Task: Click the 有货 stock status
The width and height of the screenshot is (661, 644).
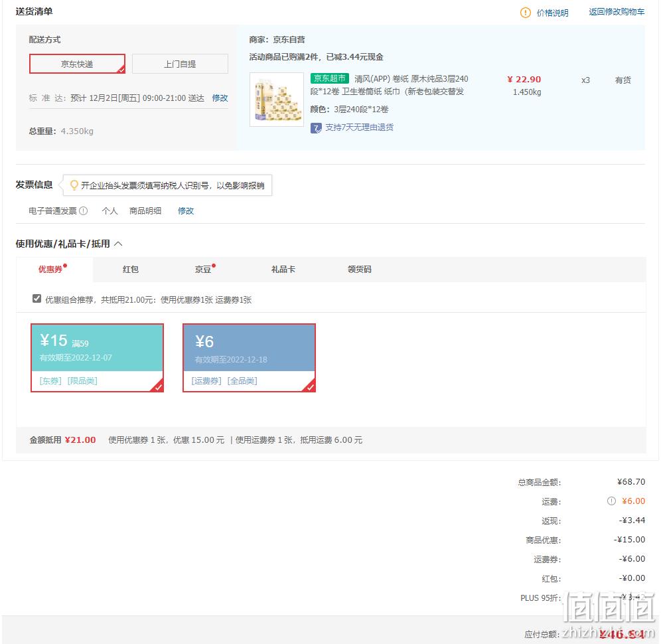Action: [623, 80]
